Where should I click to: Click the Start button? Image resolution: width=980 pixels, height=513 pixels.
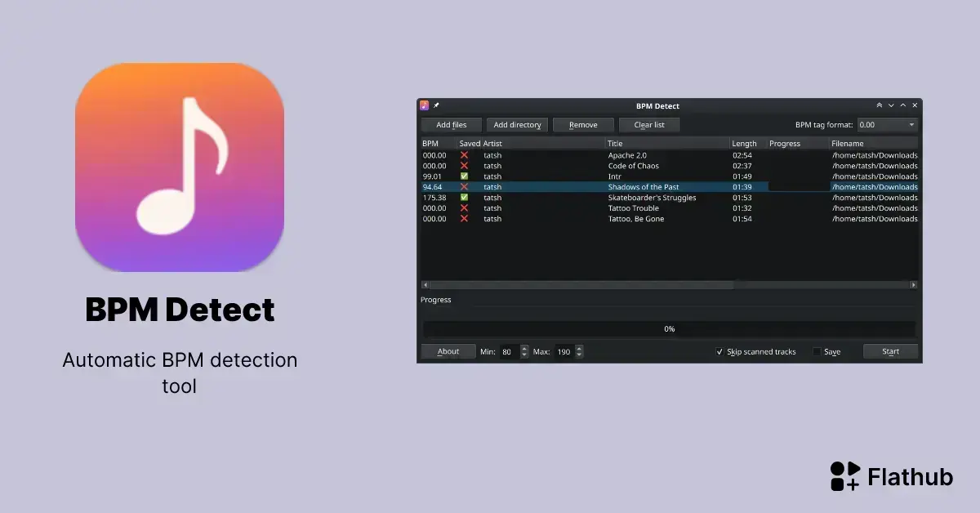pyautogui.click(x=890, y=352)
